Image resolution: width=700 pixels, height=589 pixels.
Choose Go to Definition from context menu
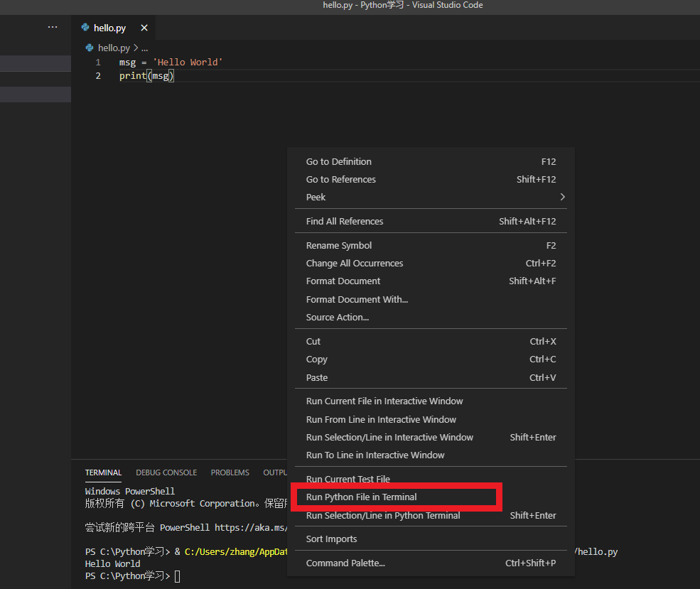coord(431,161)
